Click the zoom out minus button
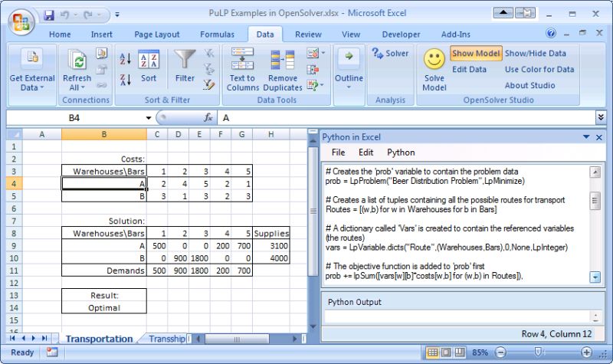This screenshot has width=613, height=364. pos(500,353)
